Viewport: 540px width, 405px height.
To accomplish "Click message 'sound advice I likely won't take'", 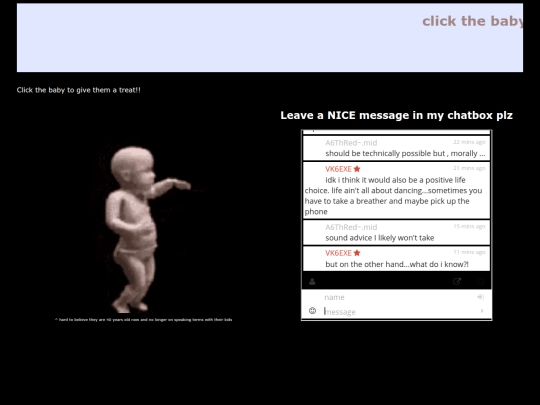I will coord(380,238).
